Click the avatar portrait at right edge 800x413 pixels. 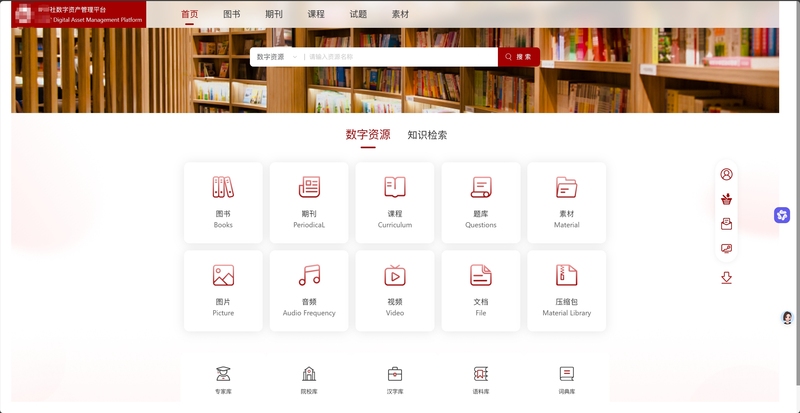(787, 318)
